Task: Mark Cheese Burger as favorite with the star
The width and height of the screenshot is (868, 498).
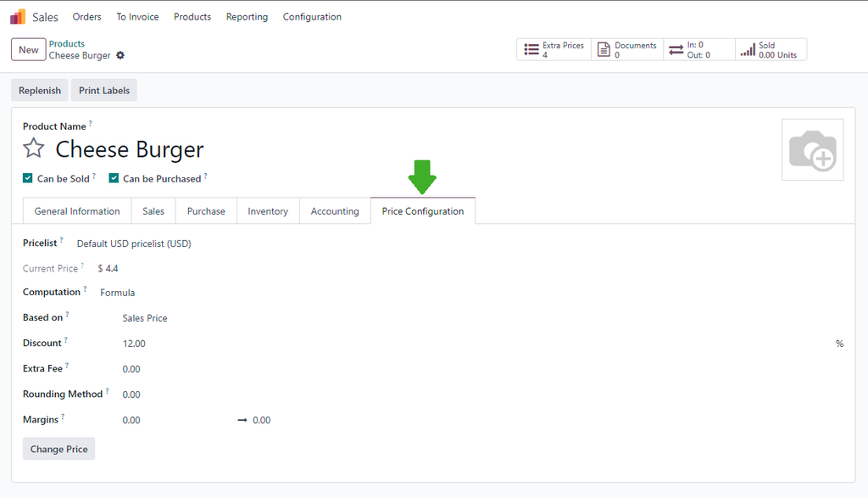Action: [x=33, y=148]
